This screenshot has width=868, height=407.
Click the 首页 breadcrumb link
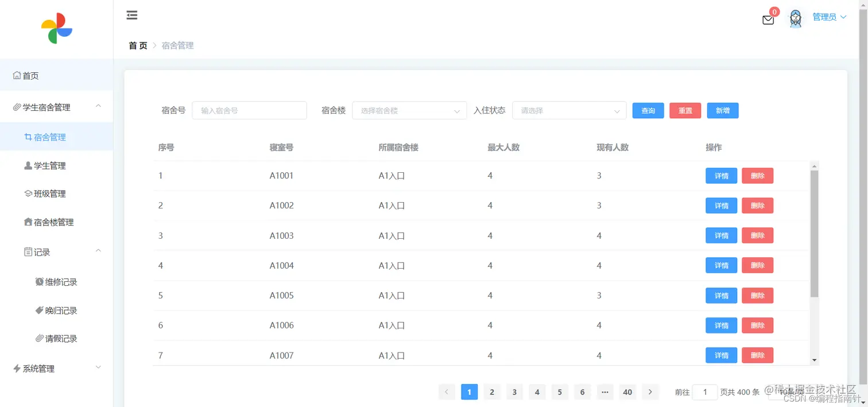[x=138, y=45]
